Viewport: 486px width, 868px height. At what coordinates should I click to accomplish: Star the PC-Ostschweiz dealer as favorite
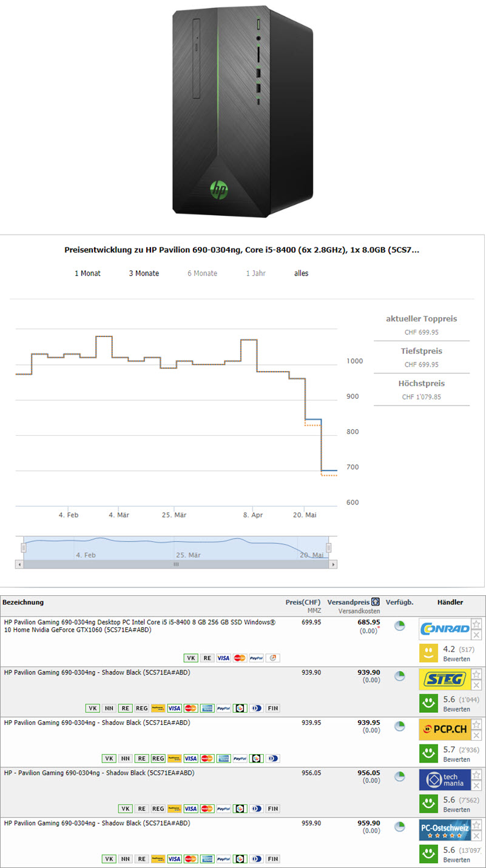[477, 825]
